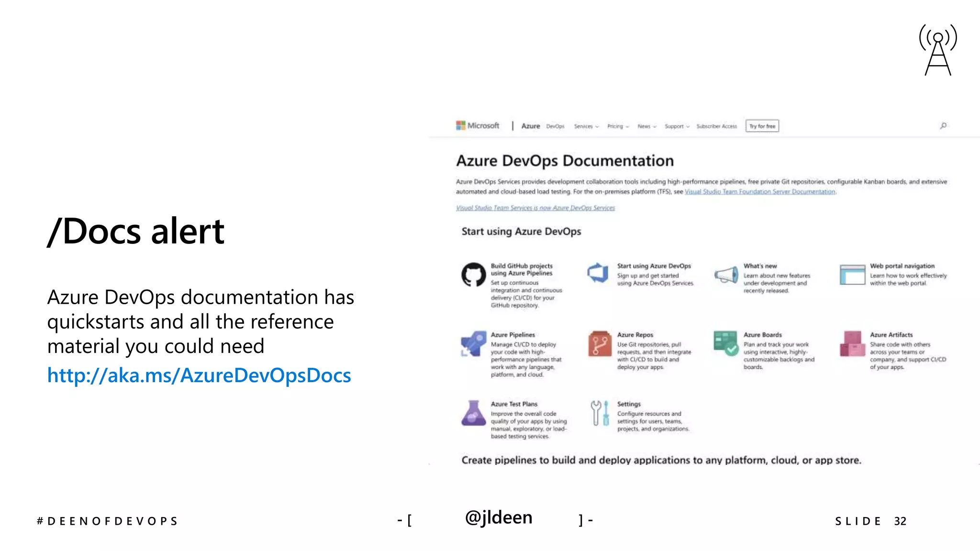Open the aka.ms/AzureDevOpsDocs link
The width and height of the screenshot is (980, 551).
click(x=199, y=375)
